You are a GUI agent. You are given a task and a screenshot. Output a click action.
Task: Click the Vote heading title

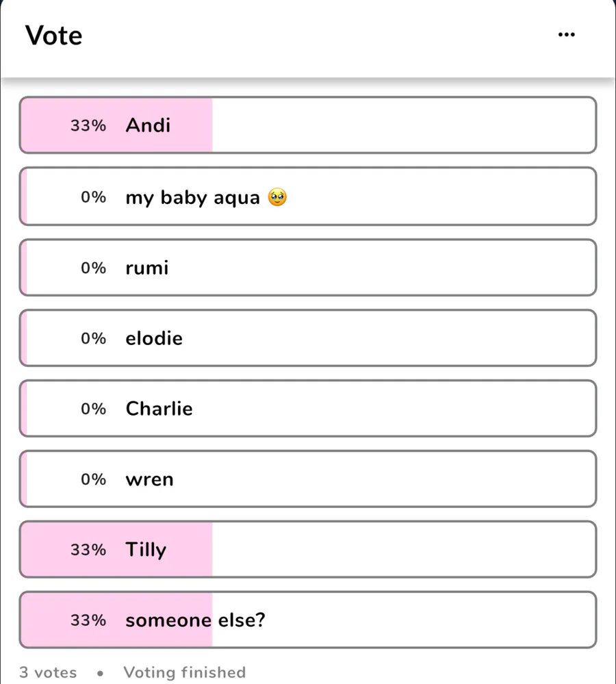pos(54,35)
